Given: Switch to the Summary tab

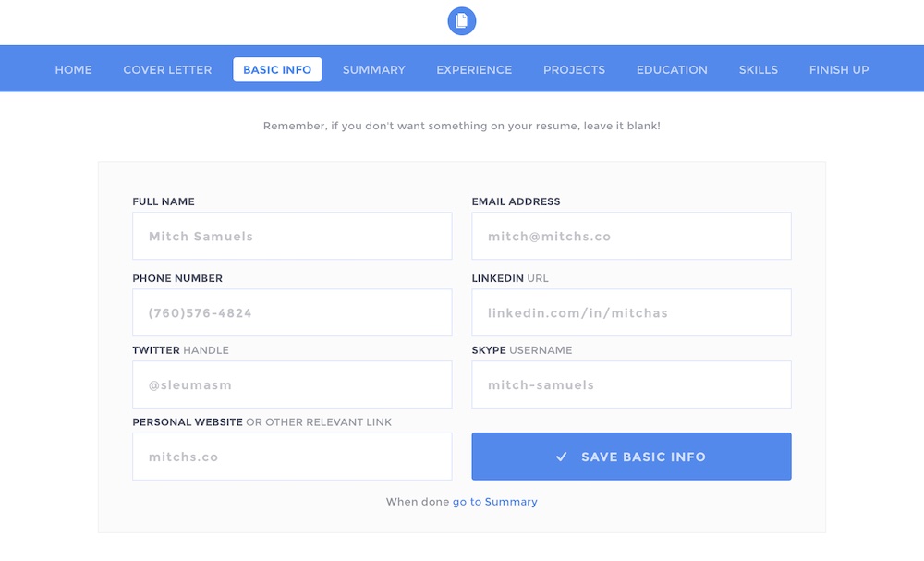Looking at the screenshot, I should click(x=373, y=69).
